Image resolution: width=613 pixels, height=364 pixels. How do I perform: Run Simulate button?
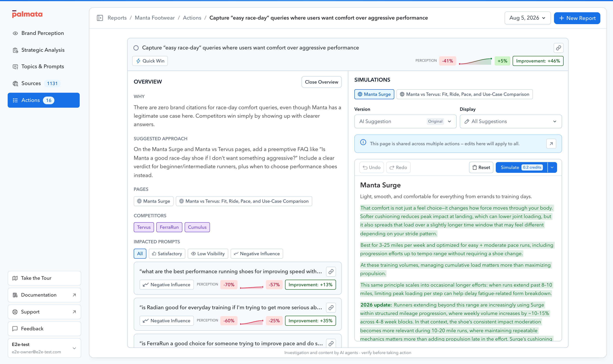(521, 167)
